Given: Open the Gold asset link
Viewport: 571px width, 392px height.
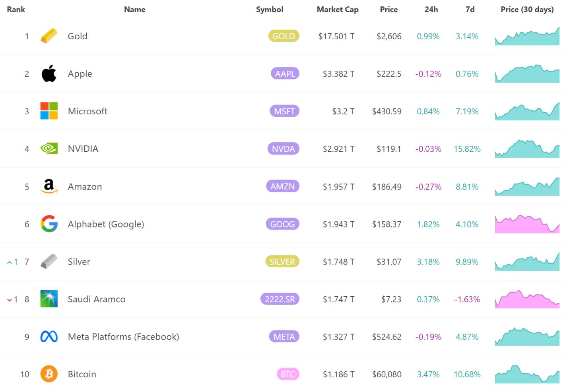Looking at the screenshot, I should [x=78, y=36].
